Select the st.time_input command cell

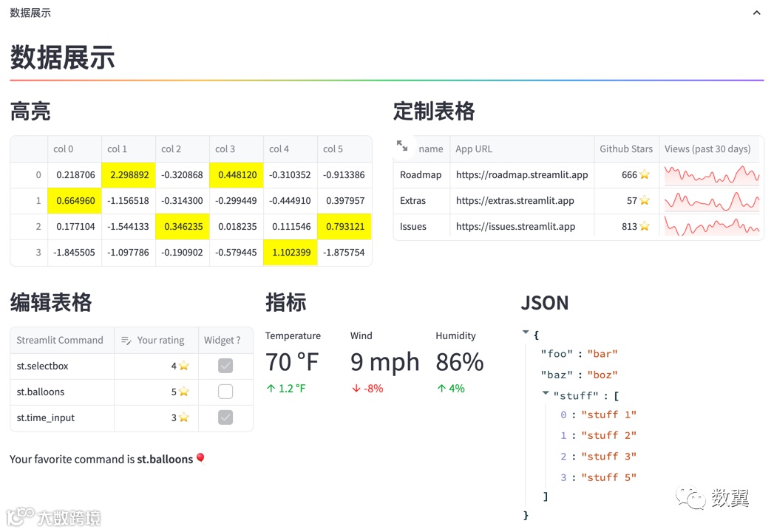coord(62,417)
